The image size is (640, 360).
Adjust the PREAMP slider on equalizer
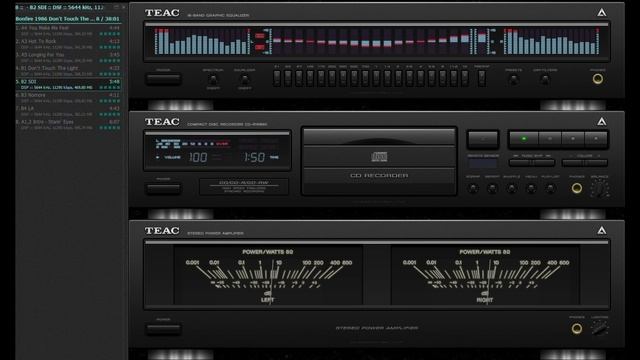(482, 78)
